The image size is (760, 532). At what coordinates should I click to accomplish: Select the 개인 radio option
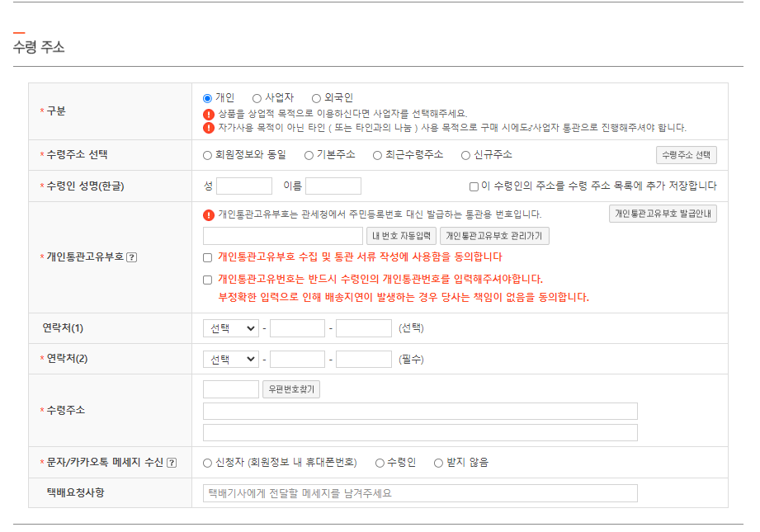207,98
